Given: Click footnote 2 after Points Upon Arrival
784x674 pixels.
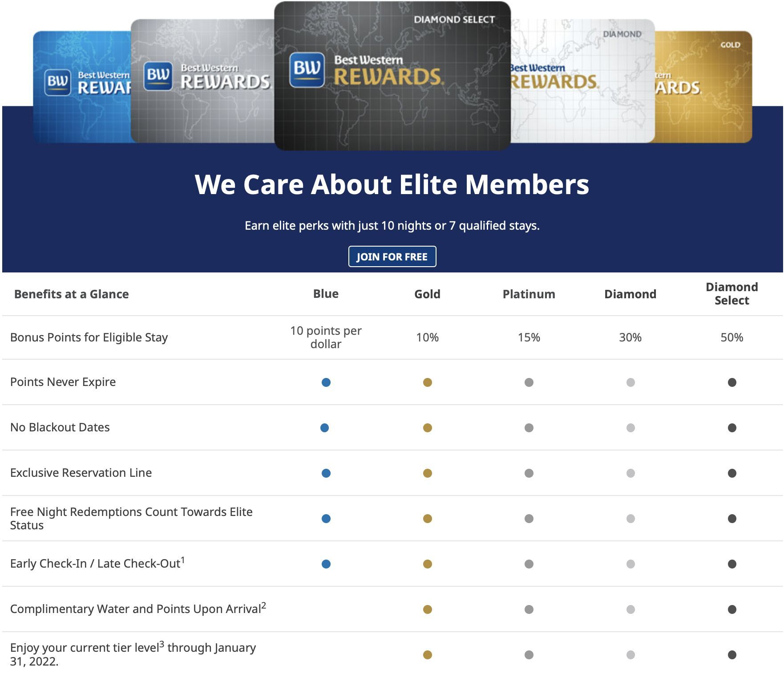Looking at the screenshot, I should coord(263,605).
